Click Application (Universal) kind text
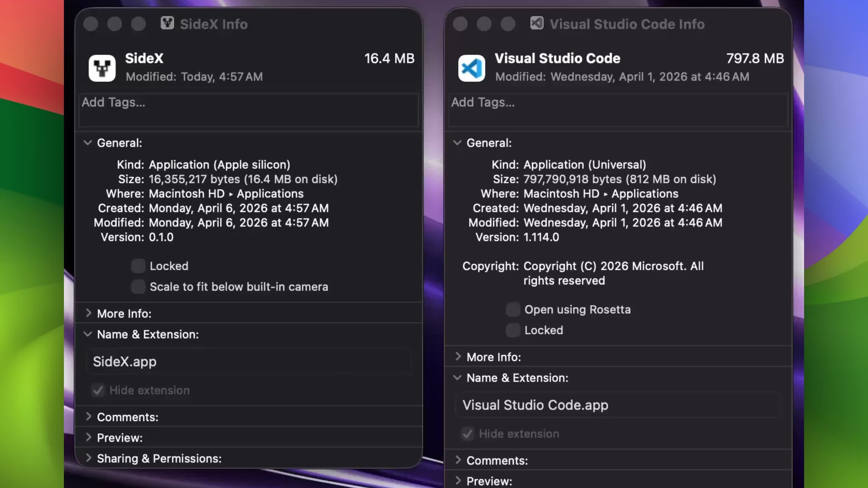Image resolution: width=868 pixels, height=488 pixels. 585,165
